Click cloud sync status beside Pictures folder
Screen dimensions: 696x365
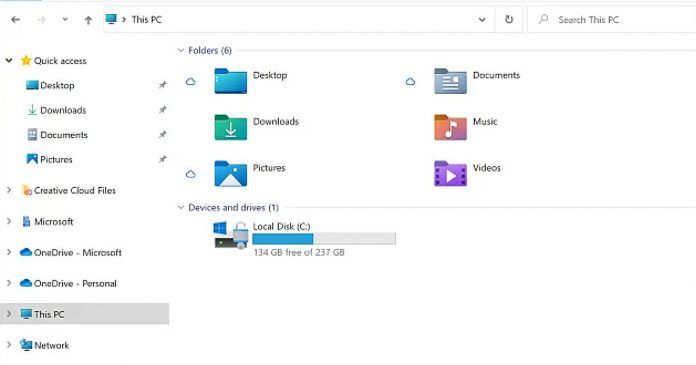click(x=190, y=174)
